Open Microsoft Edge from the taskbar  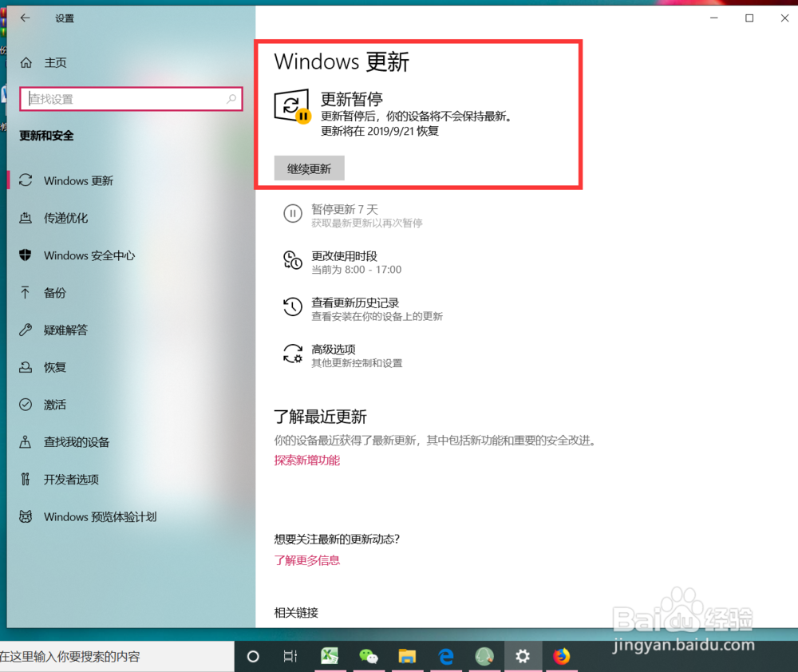pos(445,656)
